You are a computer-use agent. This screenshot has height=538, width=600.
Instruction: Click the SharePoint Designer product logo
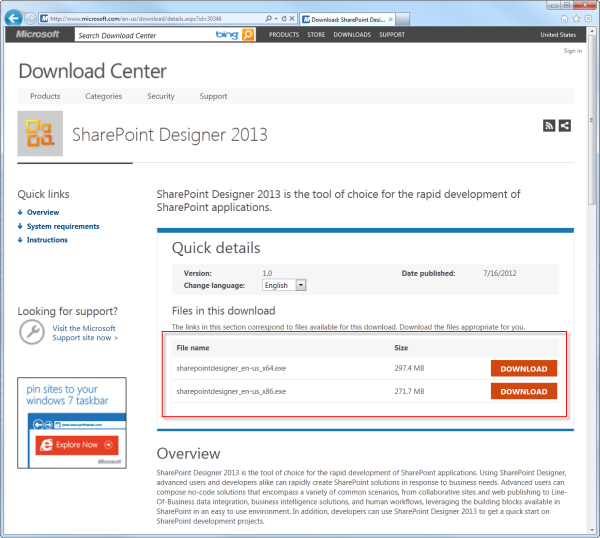click(40, 134)
